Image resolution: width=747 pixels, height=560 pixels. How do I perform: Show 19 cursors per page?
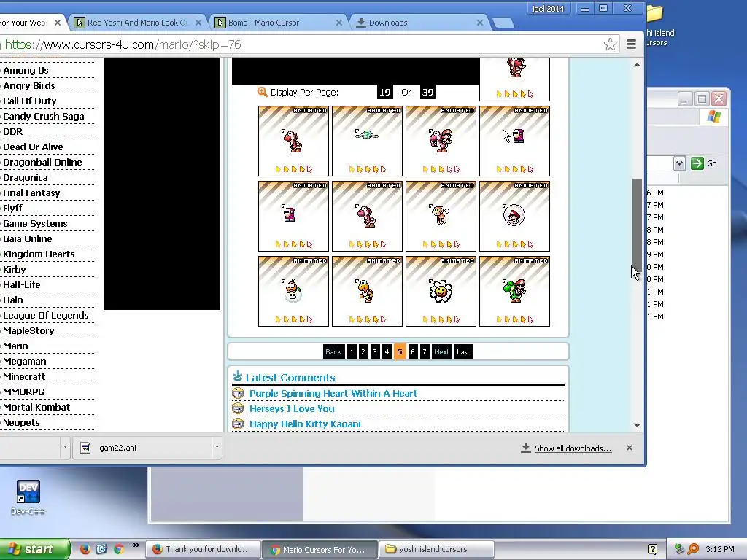(385, 92)
